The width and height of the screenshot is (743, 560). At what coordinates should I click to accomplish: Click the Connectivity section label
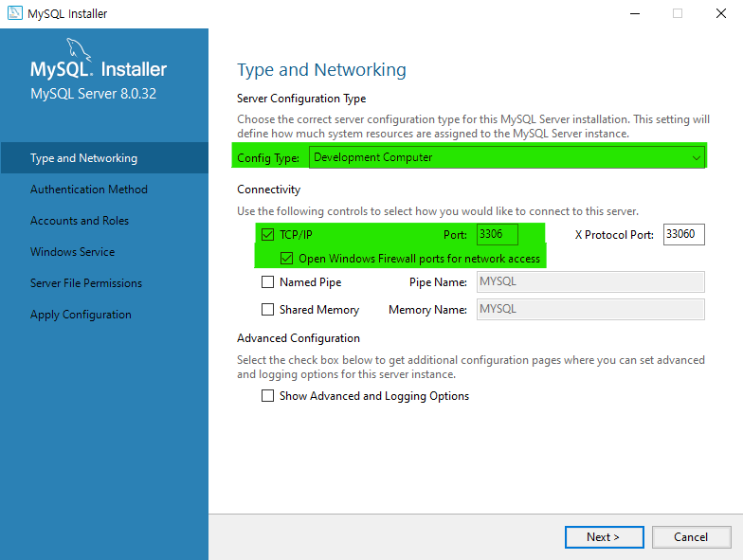[x=269, y=190]
